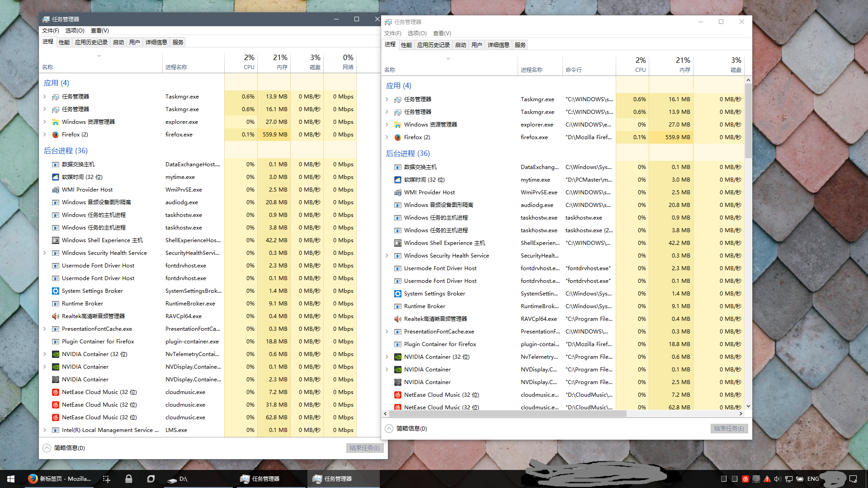This screenshot has width=868, height=488.
Task: Click 结束任务 button in right window
Action: pyautogui.click(x=729, y=428)
